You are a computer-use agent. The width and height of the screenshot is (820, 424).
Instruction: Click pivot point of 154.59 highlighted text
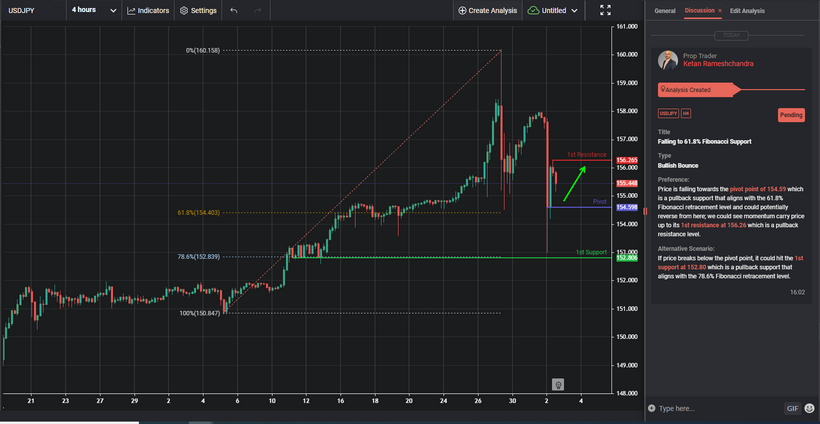[759, 189]
